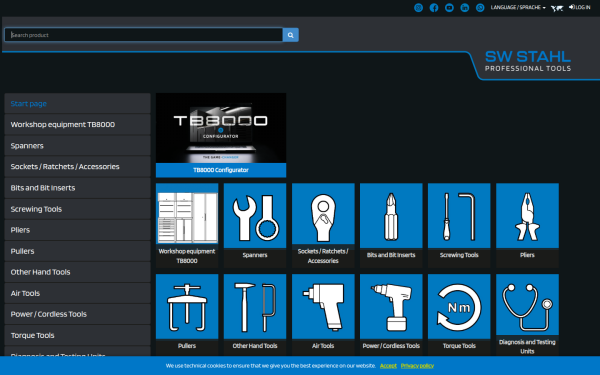This screenshot has width=600, height=375.
Task: Open the TB8000 Configurator banner
Action: pos(221,135)
